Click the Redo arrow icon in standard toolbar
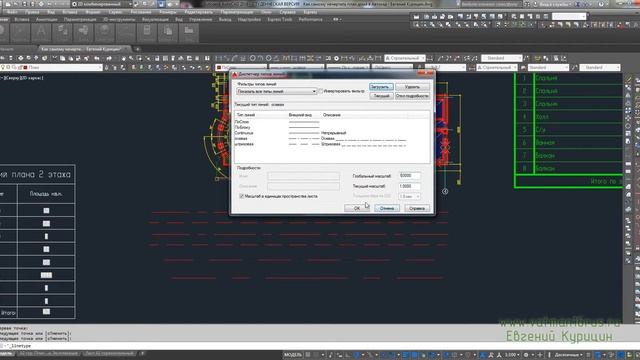Screen dimensions: 640x360 [109, 58]
